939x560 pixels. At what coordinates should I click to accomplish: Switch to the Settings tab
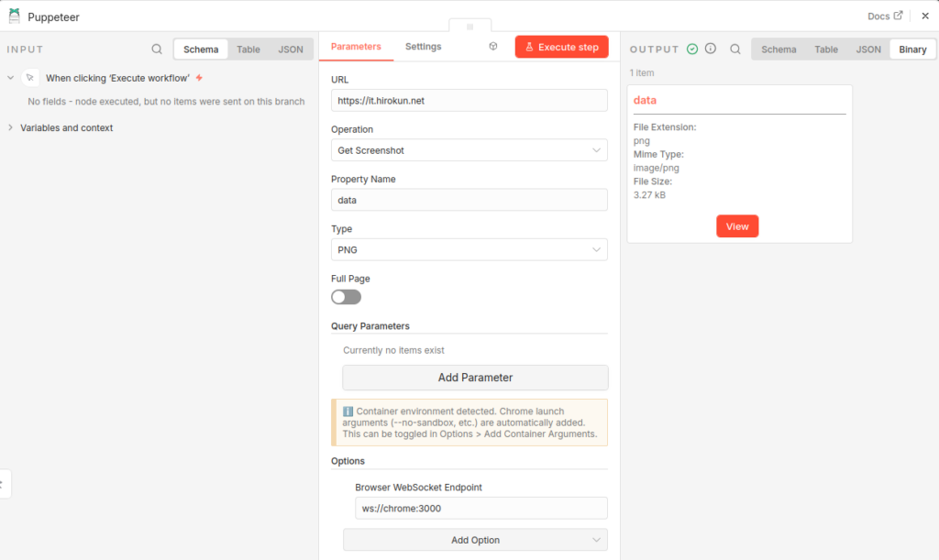(423, 47)
